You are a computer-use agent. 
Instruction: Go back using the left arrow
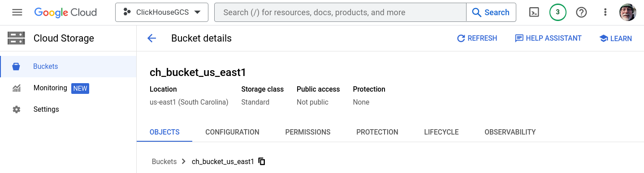click(151, 38)
